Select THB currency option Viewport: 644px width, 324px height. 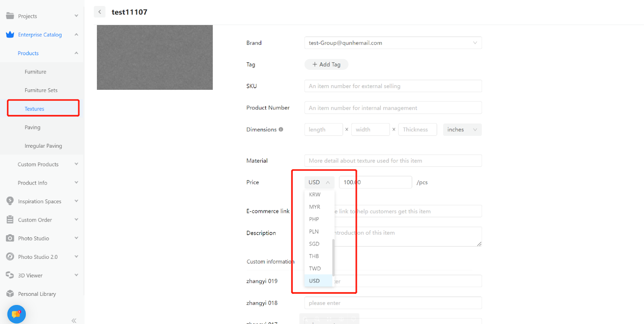(x=318, y=256)
